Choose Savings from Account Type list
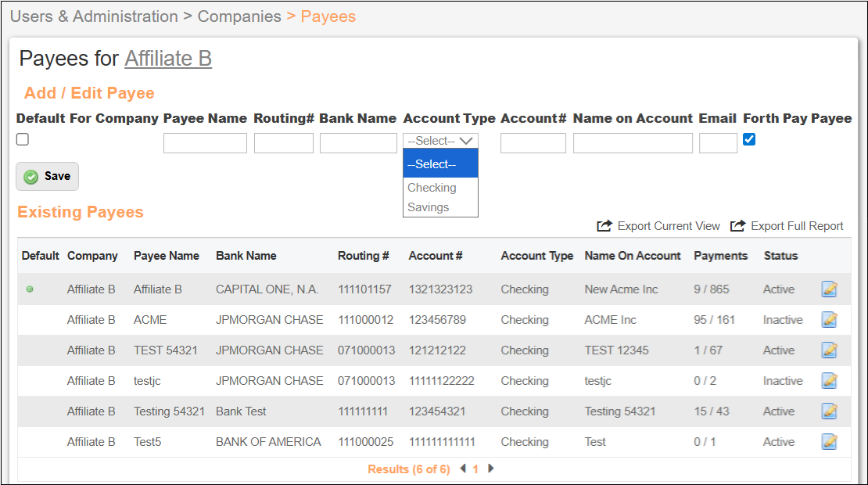 tap(429, 207)
